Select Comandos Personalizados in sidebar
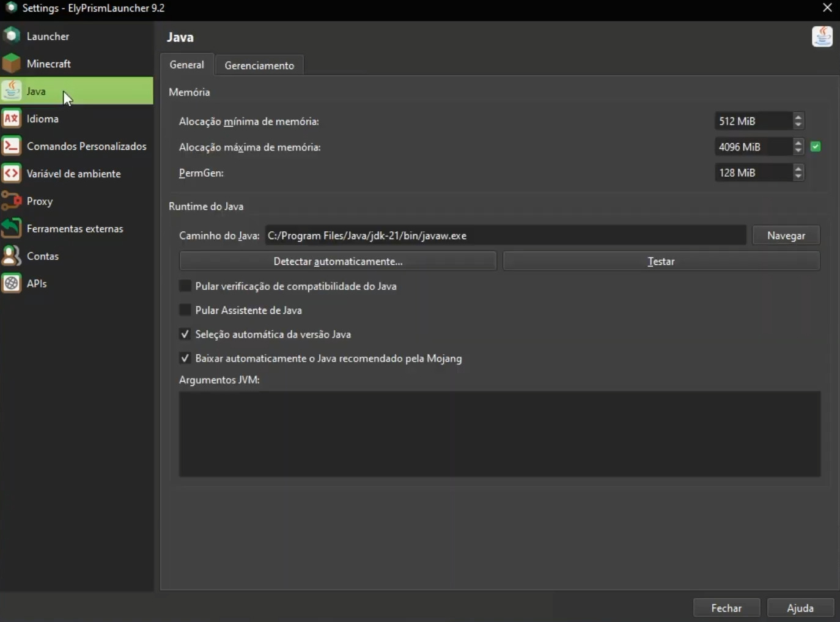 pos(76,146)
